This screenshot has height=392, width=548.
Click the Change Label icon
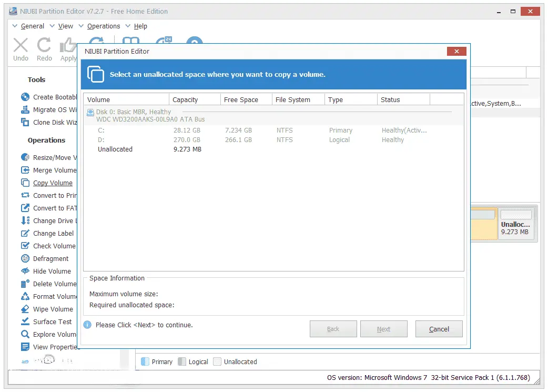point(25,233)
